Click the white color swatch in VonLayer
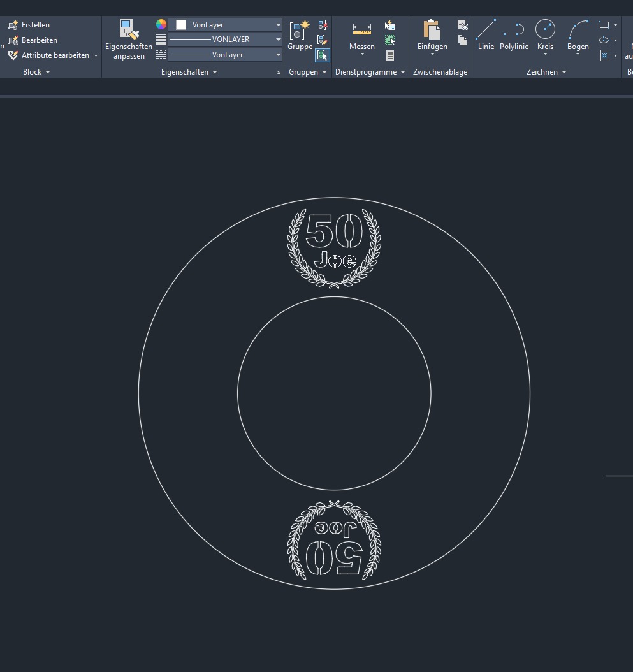 pyautogui.click(x=181, y=25)
